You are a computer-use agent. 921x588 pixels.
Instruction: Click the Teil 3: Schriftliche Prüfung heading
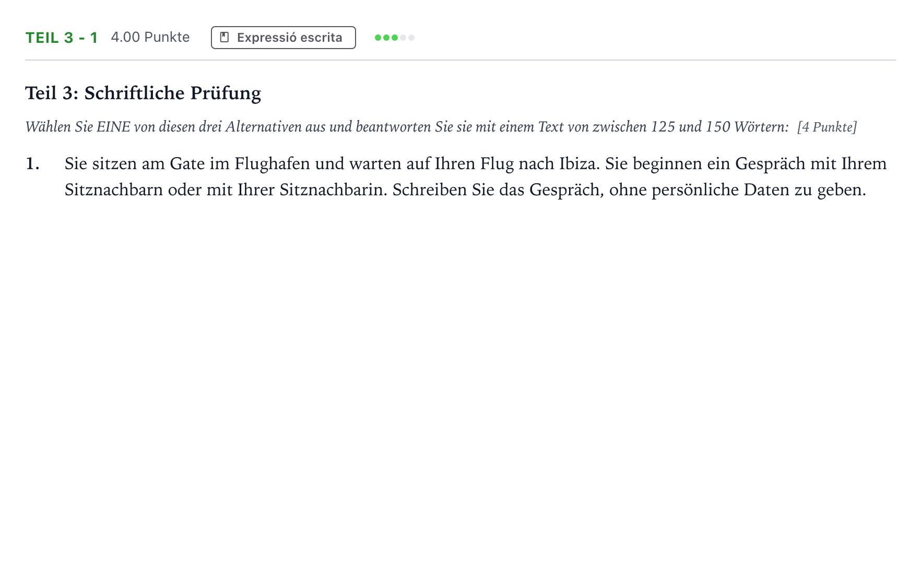click(143, 93)
